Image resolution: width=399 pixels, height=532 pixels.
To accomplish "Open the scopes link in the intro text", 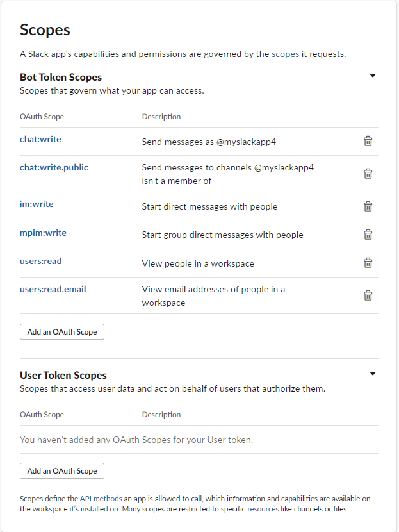I will tap(285, 54).
